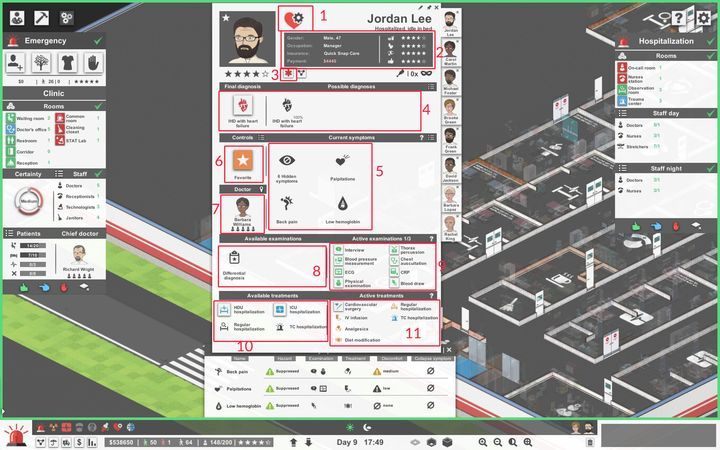Open the Clinic tab in left panel

[x=54, y=93]
